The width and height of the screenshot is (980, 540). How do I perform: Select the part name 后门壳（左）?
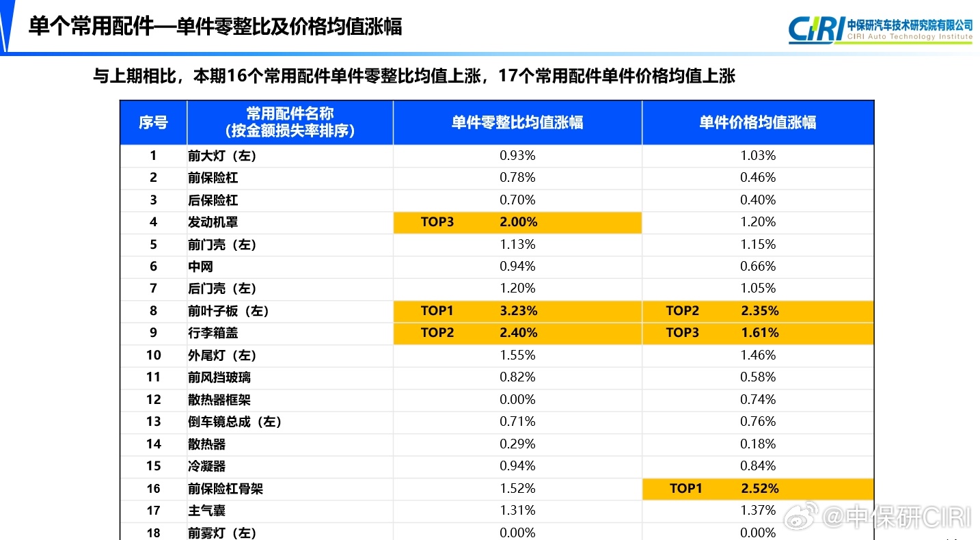tap(222, 288)
